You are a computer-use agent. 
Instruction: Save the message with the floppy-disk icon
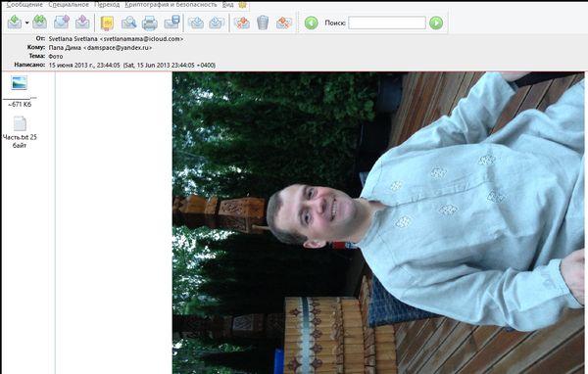pos(172,23)
